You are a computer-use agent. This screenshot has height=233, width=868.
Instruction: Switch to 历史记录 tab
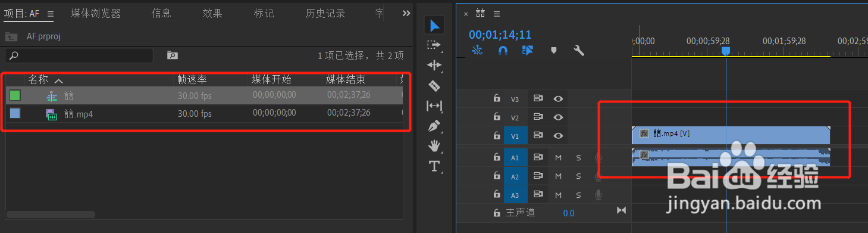click(x=325, y=13)
